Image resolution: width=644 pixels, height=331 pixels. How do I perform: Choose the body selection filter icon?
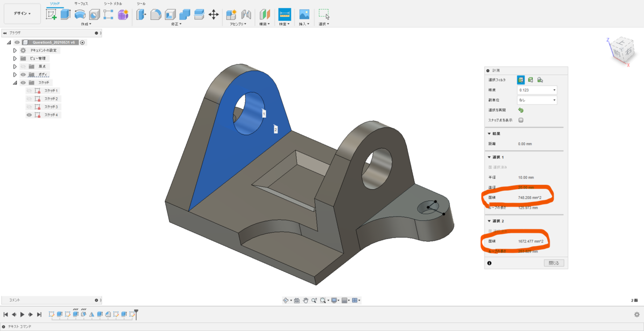click(x=530, y=80)
